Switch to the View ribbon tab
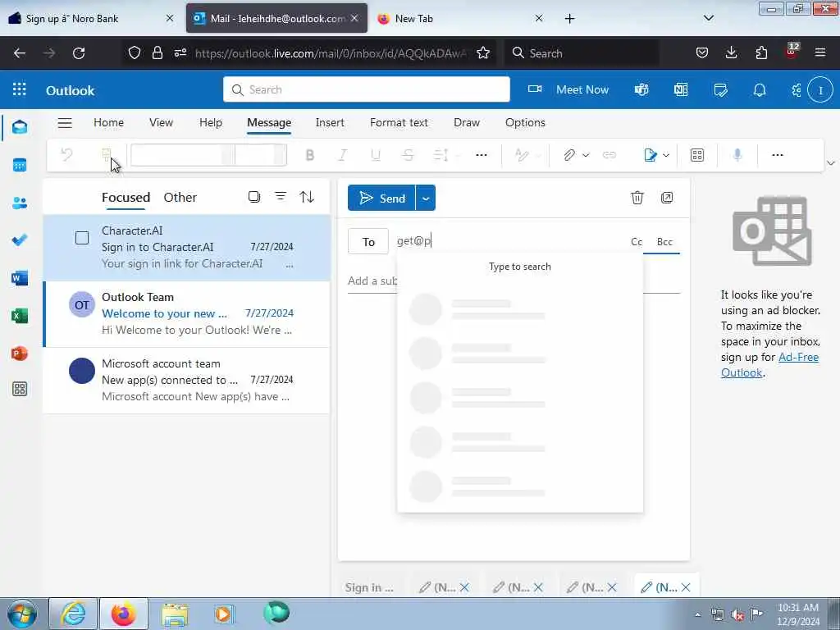 click(x=162, y=123)
